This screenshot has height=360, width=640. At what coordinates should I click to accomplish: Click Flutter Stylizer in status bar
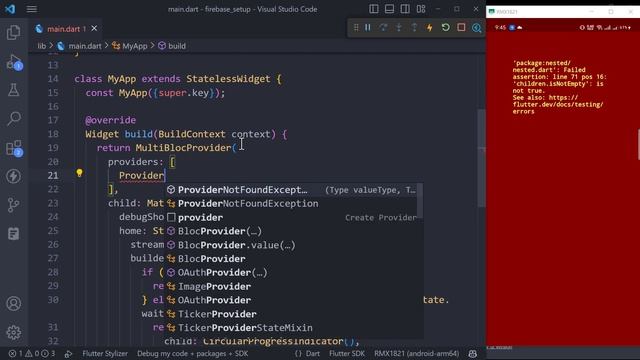tap(105, 353)
